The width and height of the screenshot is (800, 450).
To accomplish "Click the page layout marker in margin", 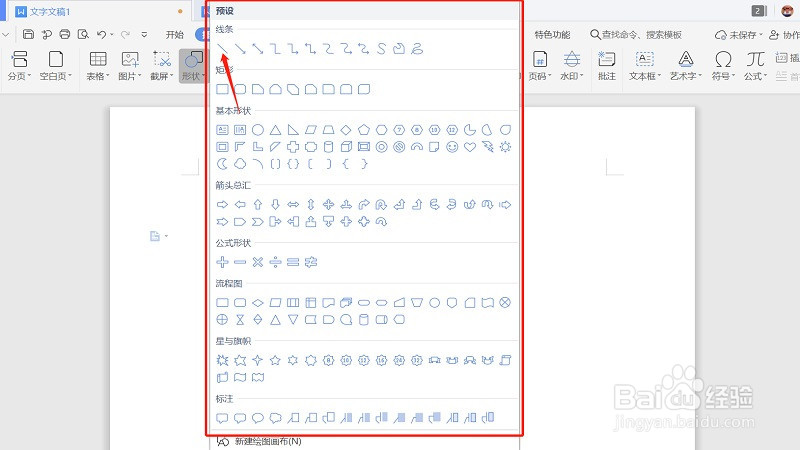I will point(155,236).
